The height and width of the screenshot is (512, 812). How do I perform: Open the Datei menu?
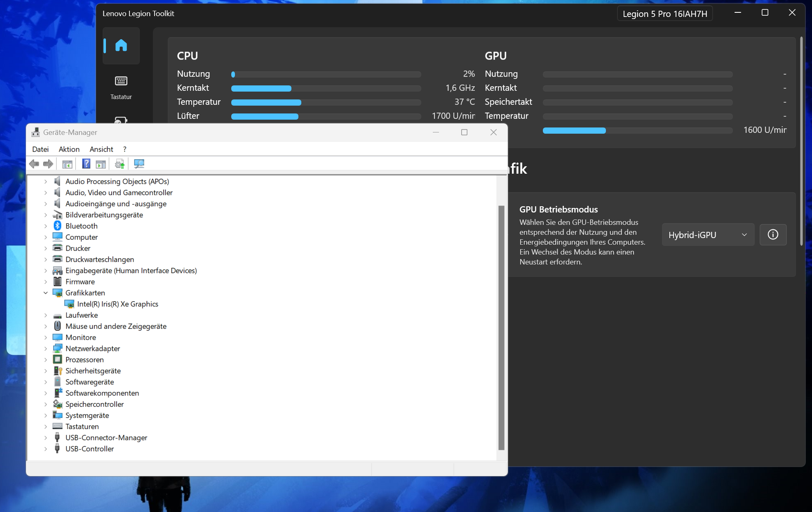click(x=40, y=149)
